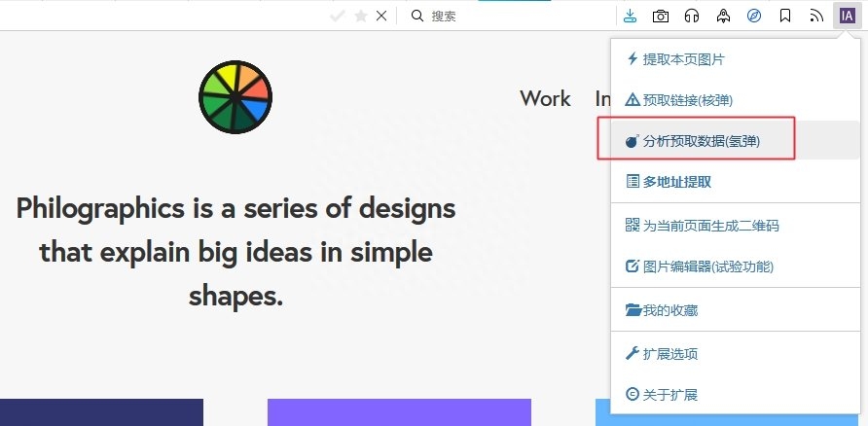This screenshot has height=426, width=868.
Task: Open the compass icon extension
Action: (x=754, y=16)
